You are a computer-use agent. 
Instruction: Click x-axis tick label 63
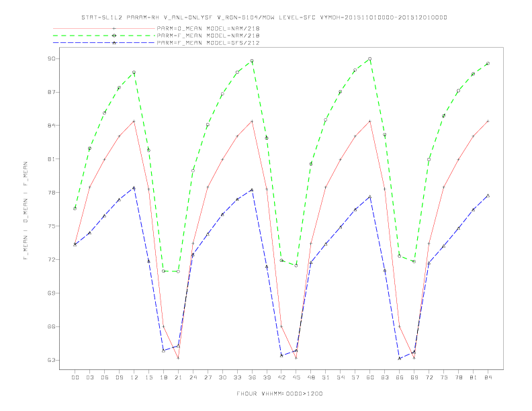(x=385, y=377)
